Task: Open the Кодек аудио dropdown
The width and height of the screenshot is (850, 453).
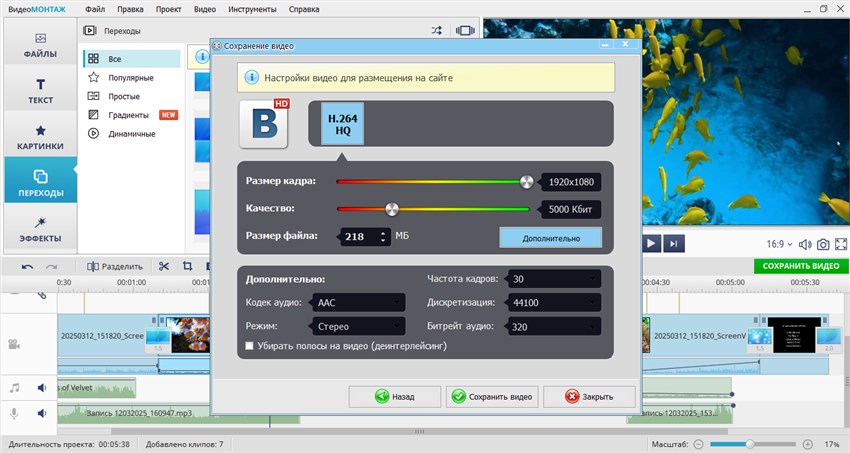Action: (358, 302)
